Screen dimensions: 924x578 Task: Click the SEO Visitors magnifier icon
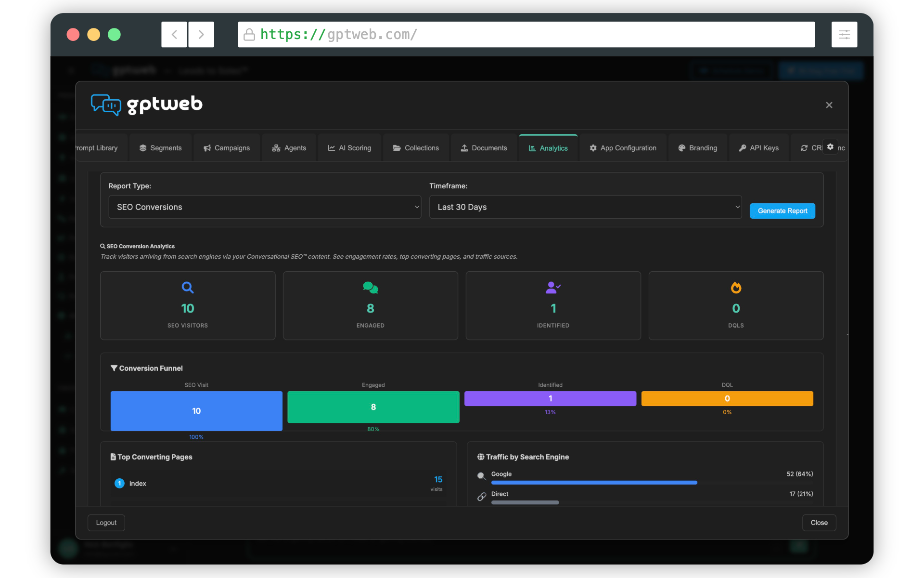pyautogui.click(x=188, y=288)
